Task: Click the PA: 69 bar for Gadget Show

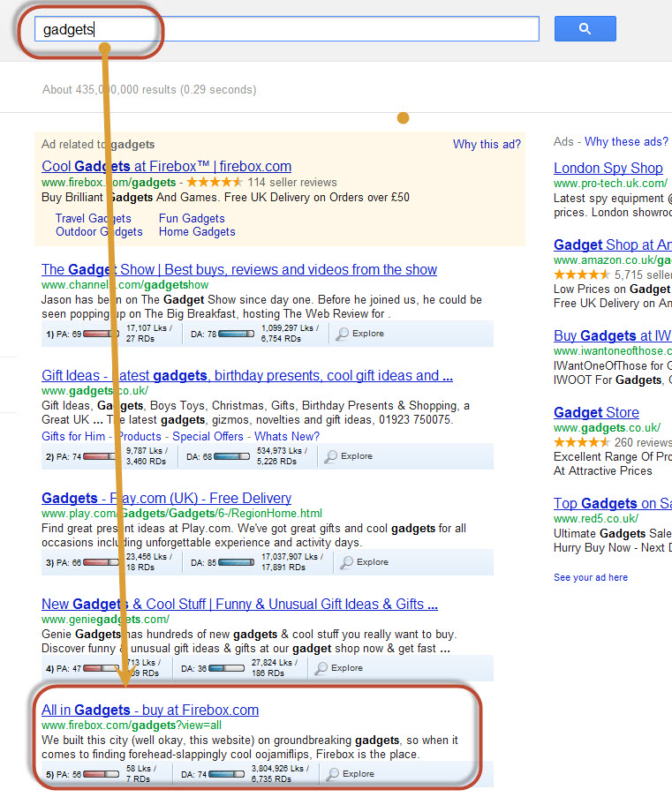Action: pos(101,334)
